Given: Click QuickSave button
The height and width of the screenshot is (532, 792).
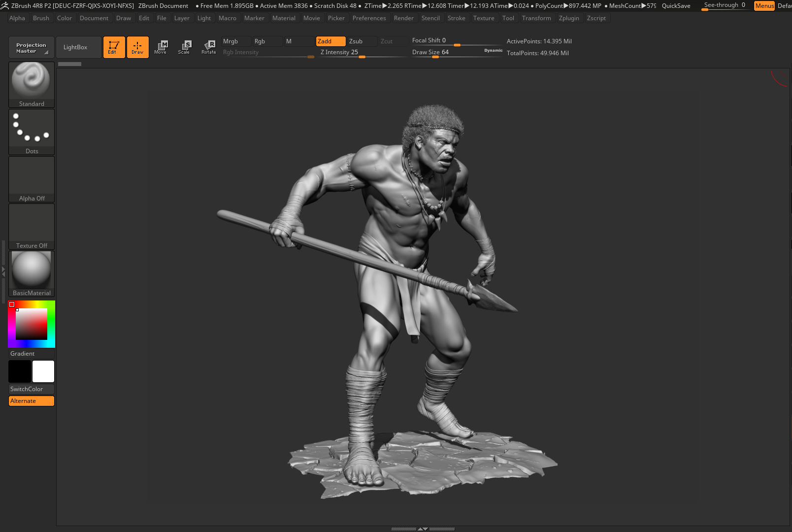Looking at the screenshot, I should tap(676, 6).
